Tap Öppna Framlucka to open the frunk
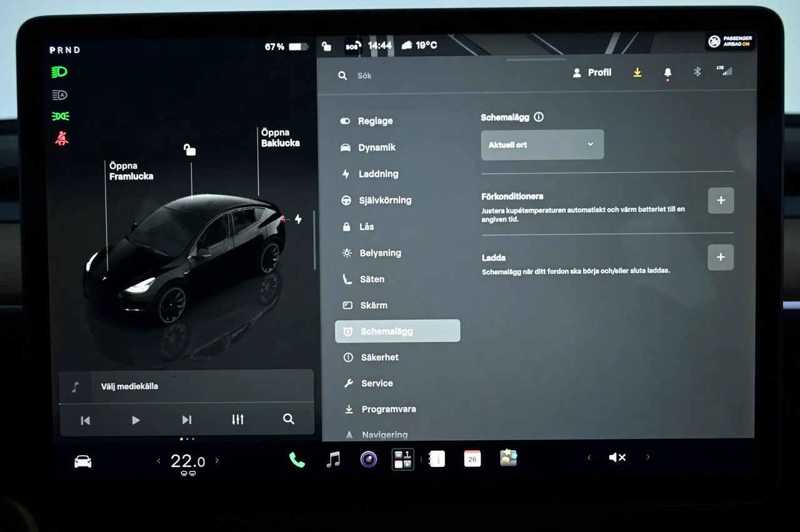Image resolution: width=800 pixels, height=532 pixels. tap(131, 171)
